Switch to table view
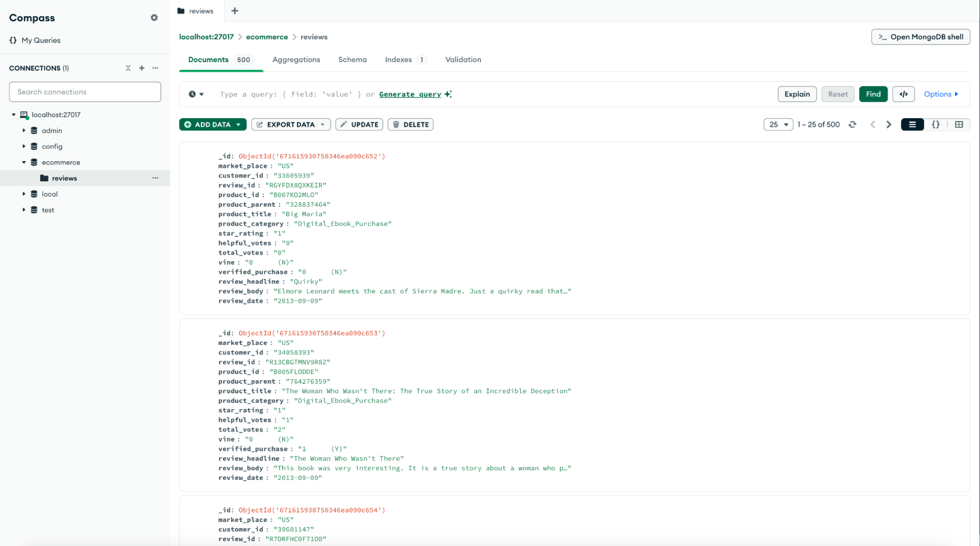 pyautogui.click(x=959, y=124)
